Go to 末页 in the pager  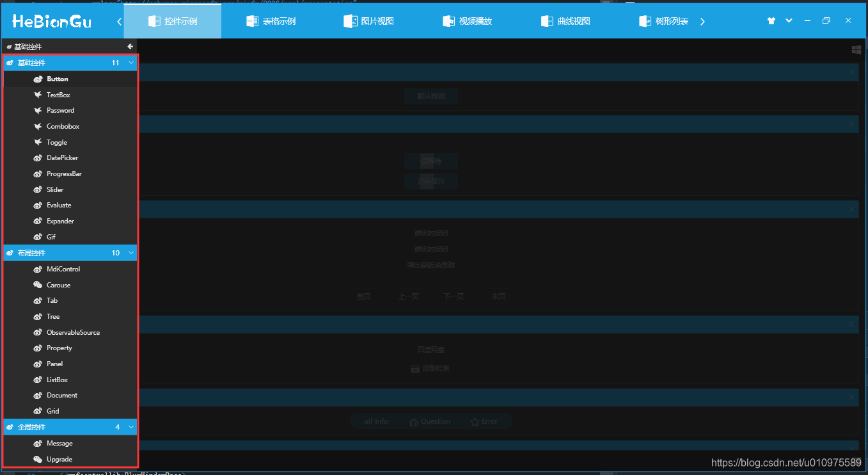point(498,296)
